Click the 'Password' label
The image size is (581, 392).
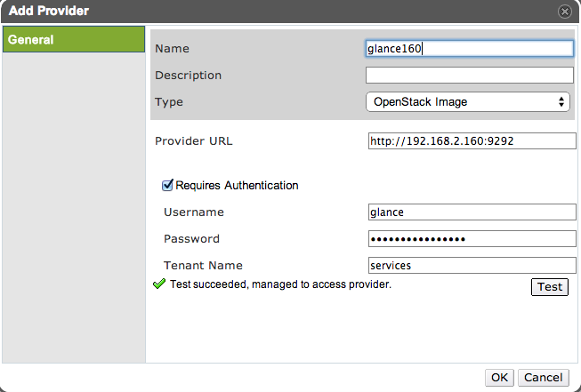(191, 239)
